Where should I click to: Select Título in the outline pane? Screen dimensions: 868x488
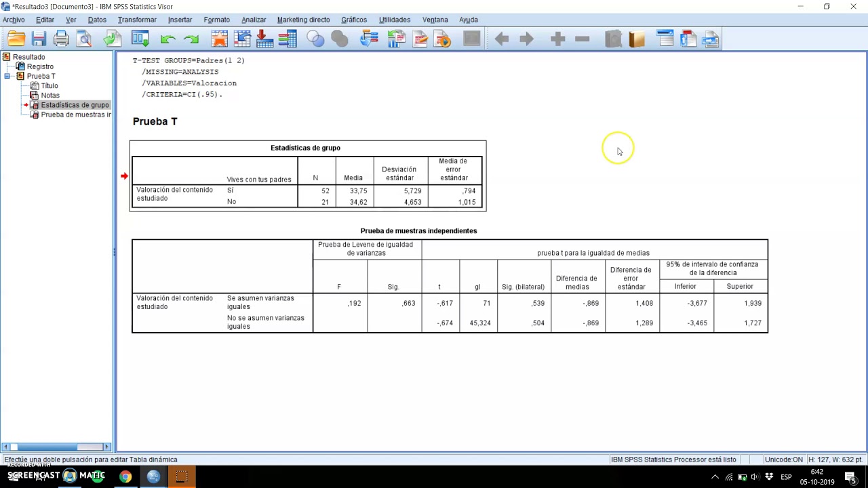50,85
